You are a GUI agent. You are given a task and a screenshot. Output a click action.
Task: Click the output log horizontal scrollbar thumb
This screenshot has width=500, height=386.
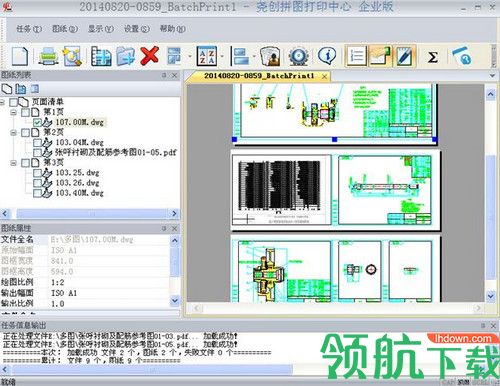coord(152,369)
